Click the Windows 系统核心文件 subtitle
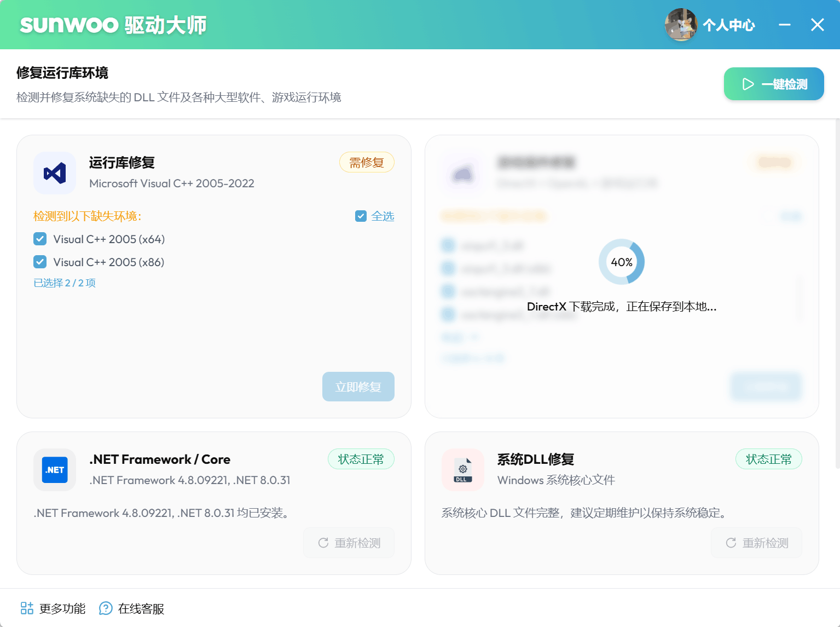 pyautogui.click(x=556, y=480)
